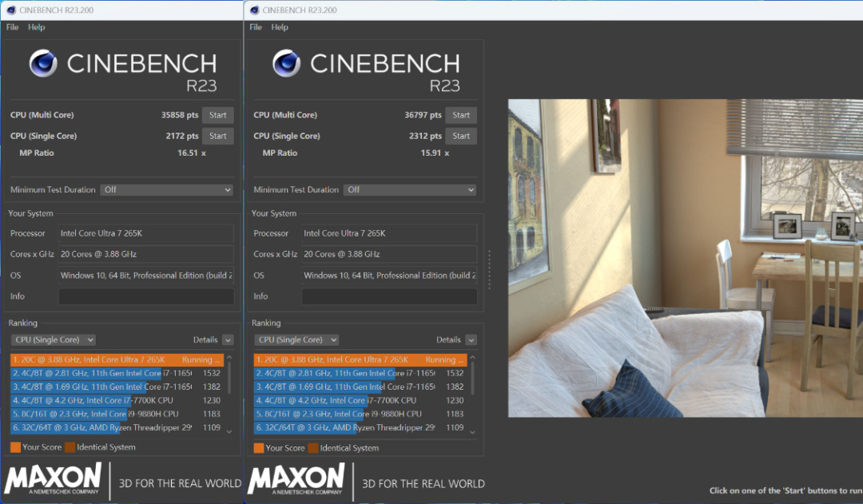Click the rendered room preview image

pos(686,258)
